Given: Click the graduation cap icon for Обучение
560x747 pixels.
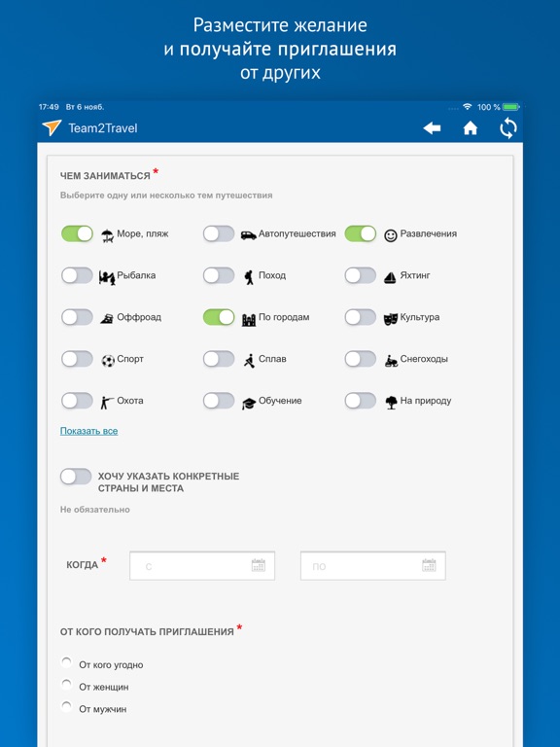Looking at the screenshot, I should pyautogui.click(x=249, y=403).
